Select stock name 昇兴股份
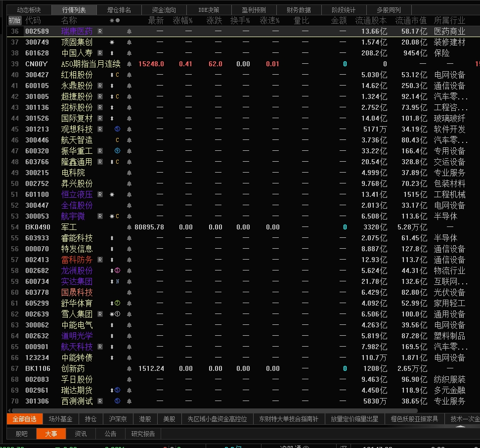480x448 pixels. 77,184
